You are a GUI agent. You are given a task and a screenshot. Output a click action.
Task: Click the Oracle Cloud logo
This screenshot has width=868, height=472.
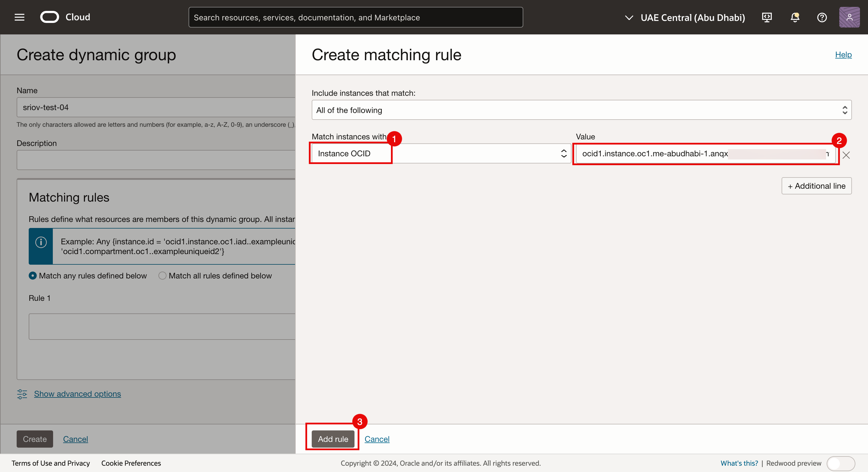[50, 17]
